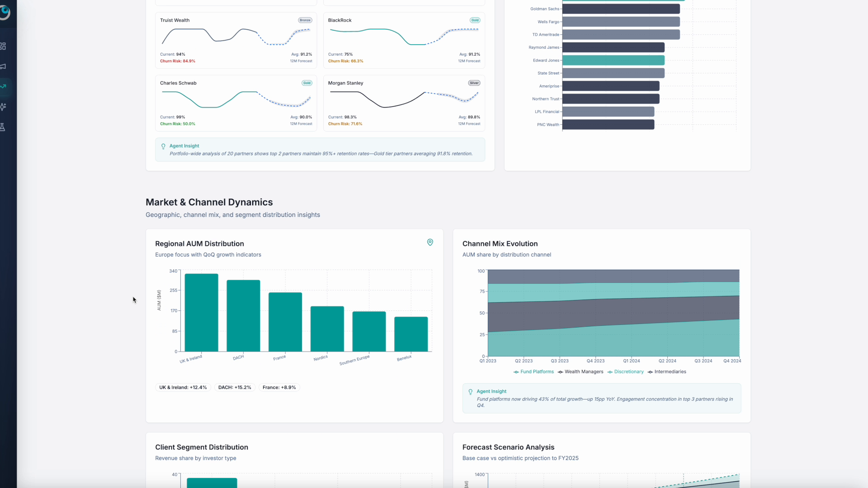The image size is (868, 488).
Task: Click the app logo in sidebar
Action: 4,12
